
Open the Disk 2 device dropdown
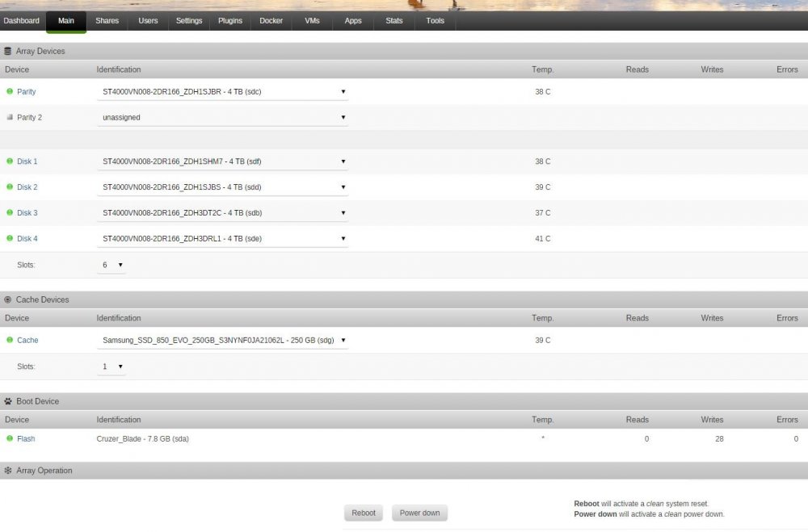click(223, 187)
